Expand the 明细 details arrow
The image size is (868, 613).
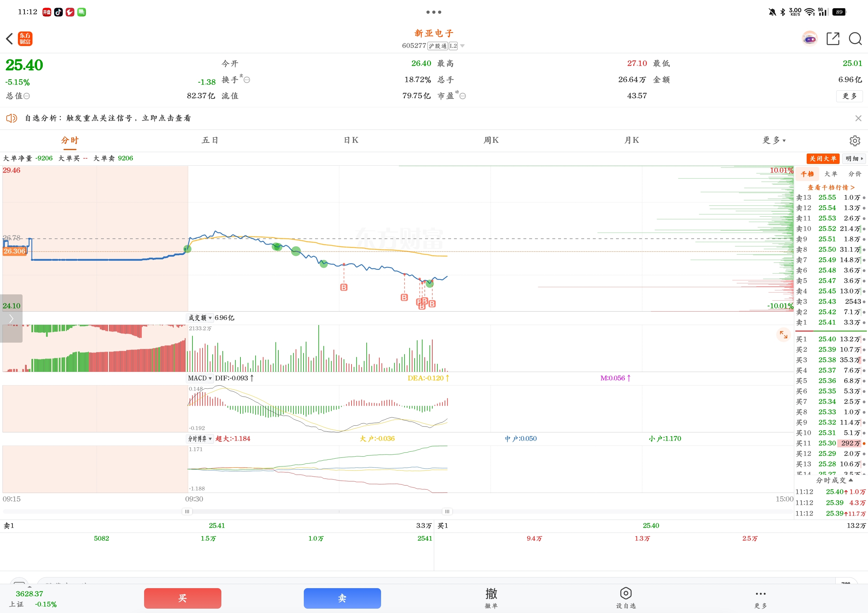click(854, 159)
